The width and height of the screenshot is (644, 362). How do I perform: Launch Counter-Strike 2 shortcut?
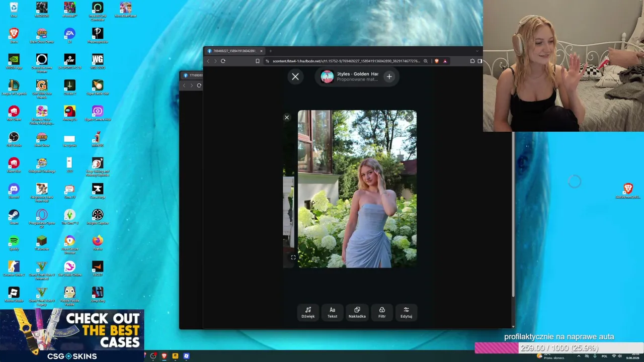point(14,269)
